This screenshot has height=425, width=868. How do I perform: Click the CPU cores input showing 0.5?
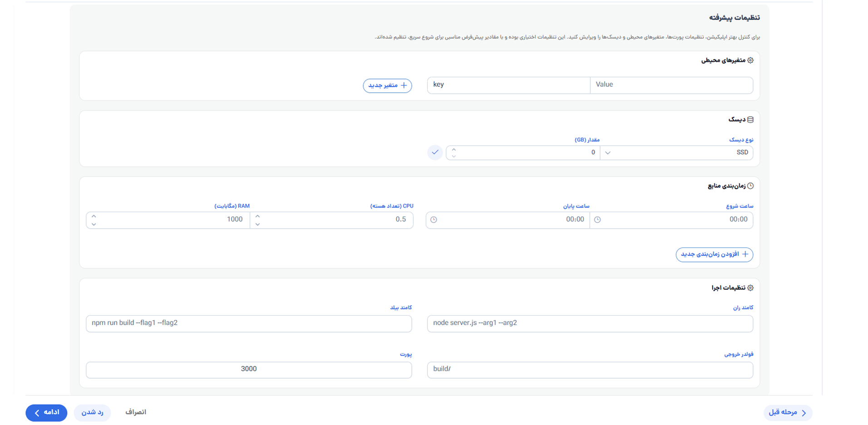coord(331,220)
